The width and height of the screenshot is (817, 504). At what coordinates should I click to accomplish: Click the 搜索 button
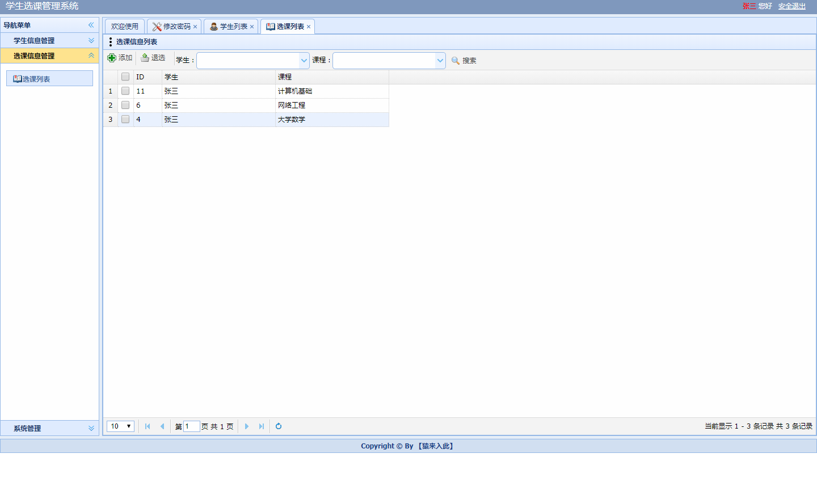coord(464,60)
